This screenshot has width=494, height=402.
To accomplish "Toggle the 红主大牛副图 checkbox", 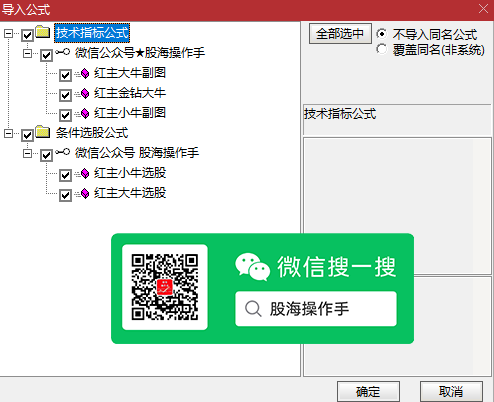I will pos(65,75).
